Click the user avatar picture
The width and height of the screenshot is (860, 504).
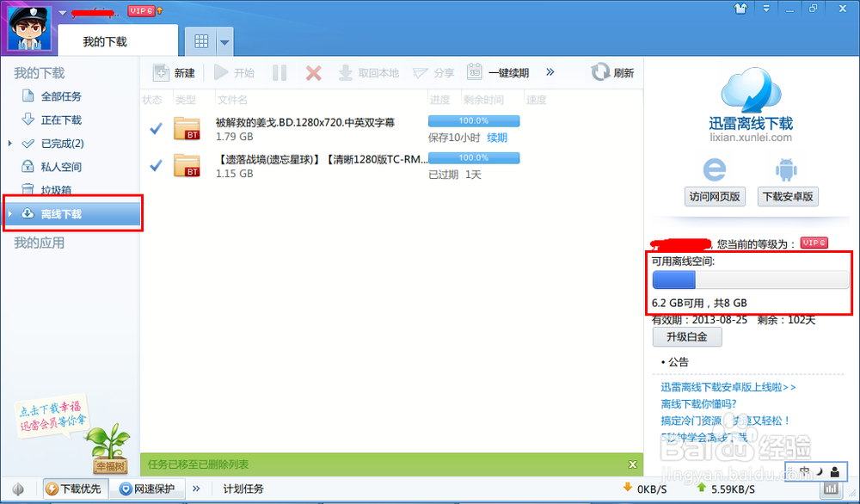point(29,28)
